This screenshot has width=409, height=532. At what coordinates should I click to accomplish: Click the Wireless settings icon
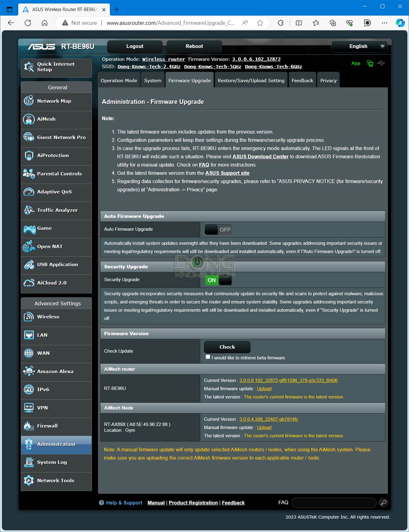click(x=29, y=317)
